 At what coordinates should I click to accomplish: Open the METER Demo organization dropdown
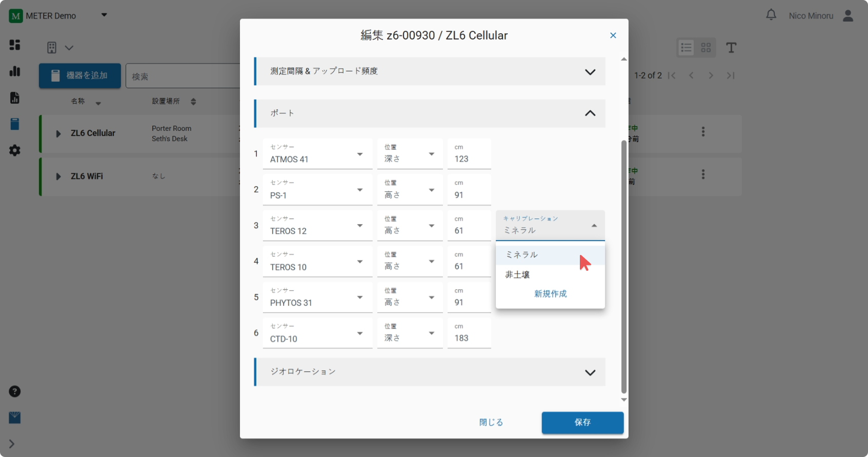[x=104, y=15]
